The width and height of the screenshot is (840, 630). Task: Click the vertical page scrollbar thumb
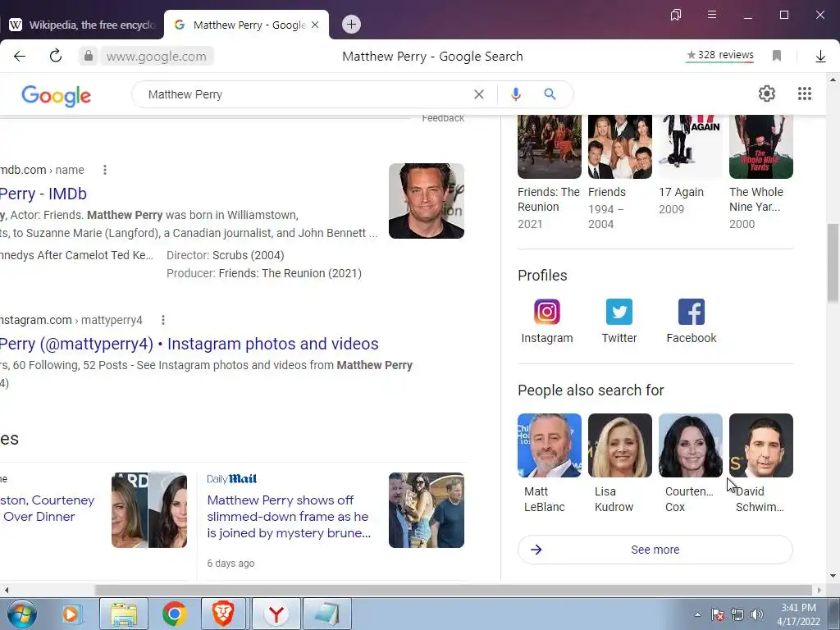833,262
